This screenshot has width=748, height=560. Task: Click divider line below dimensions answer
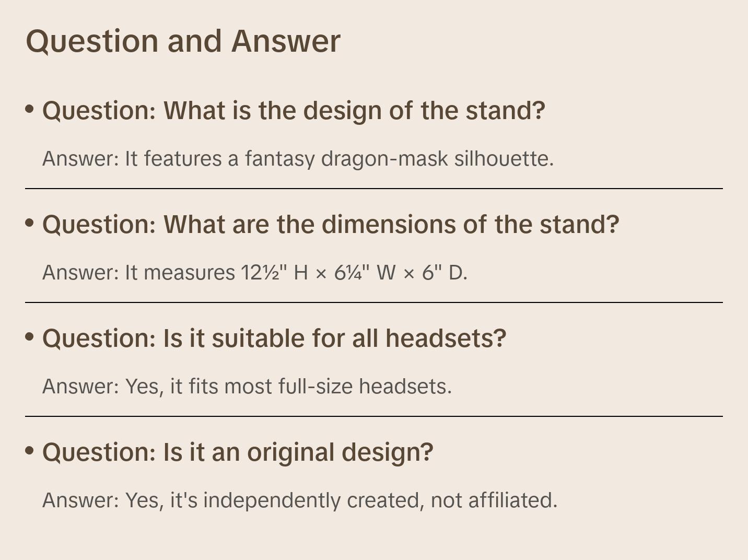point(374,302)
